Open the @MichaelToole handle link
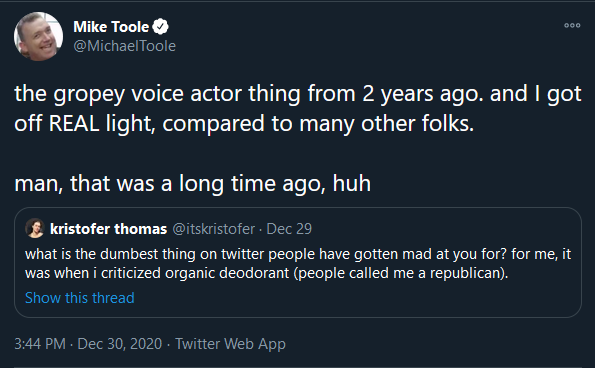Viewport: 595px width, 368px height. (124, 46)
